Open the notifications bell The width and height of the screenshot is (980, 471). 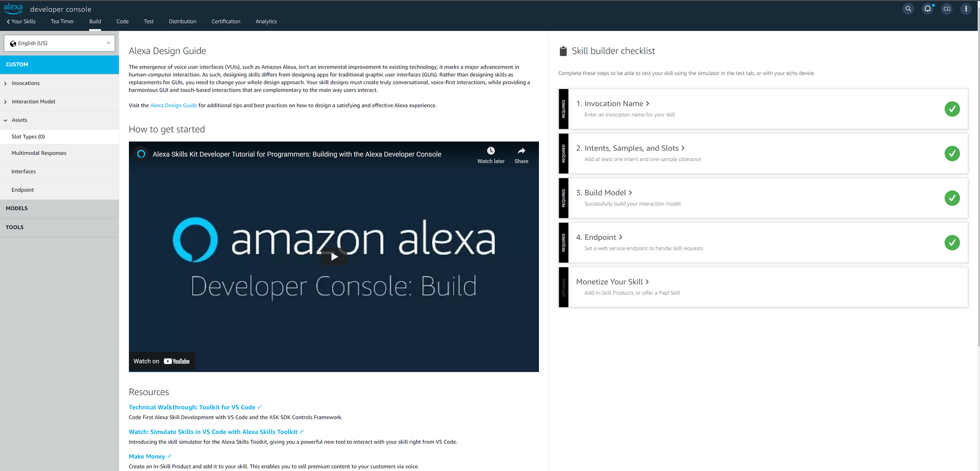point(928,9)
